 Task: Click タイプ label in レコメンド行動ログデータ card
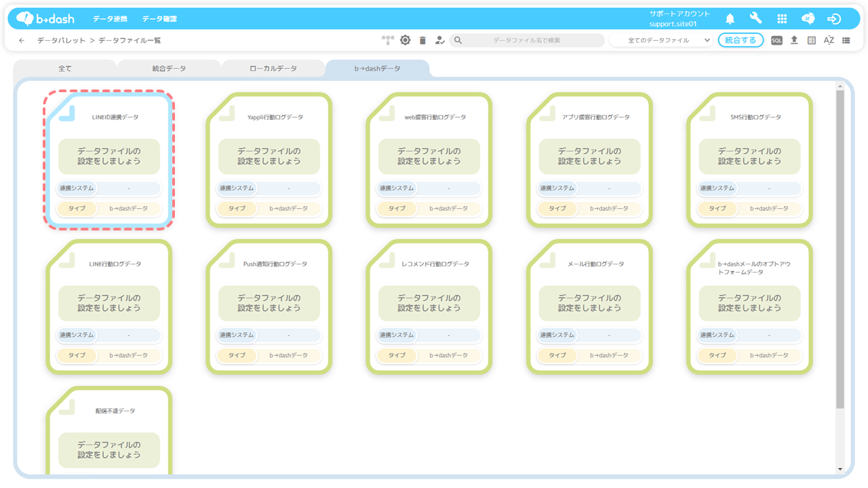click(397, 355)
